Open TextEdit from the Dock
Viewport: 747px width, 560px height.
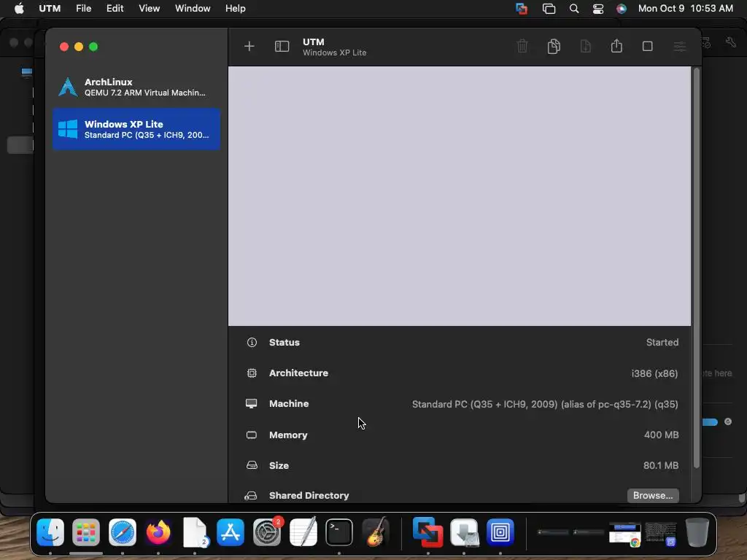pos(303,532)
